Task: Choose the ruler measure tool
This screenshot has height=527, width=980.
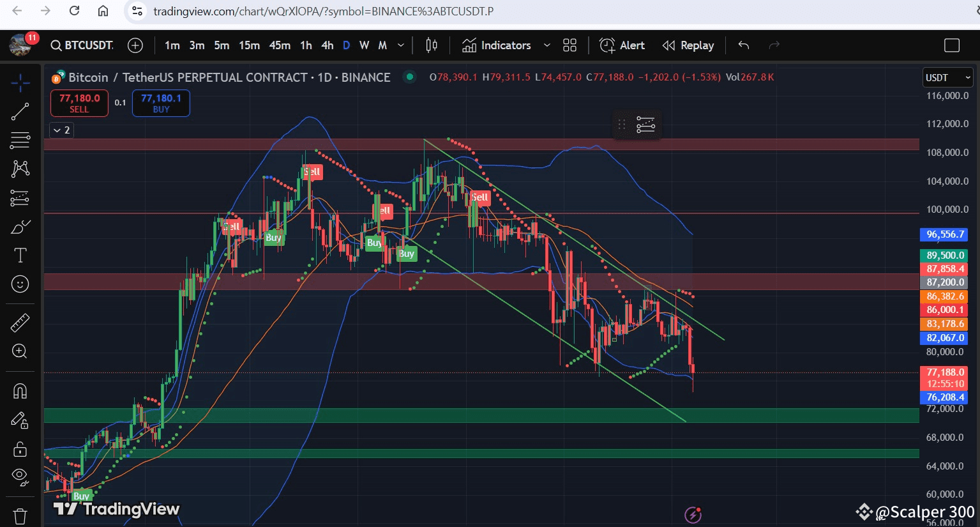Action: (x=20, y=323)
